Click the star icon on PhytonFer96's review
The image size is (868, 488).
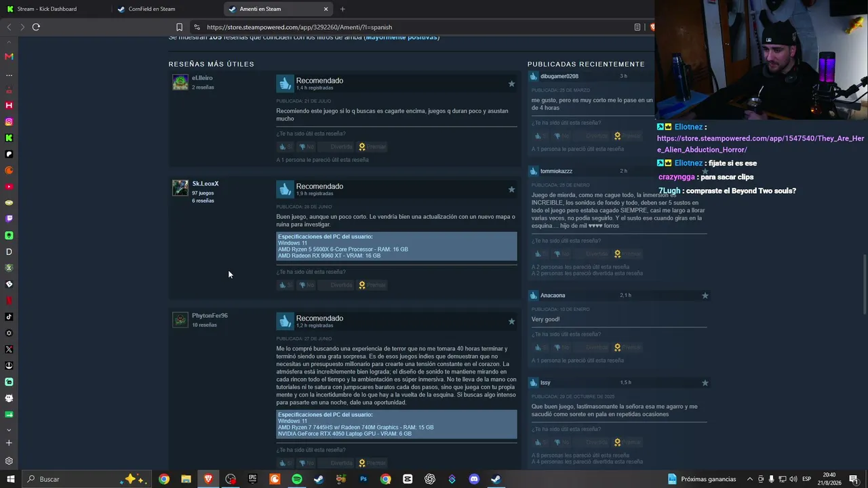point(511,321)
